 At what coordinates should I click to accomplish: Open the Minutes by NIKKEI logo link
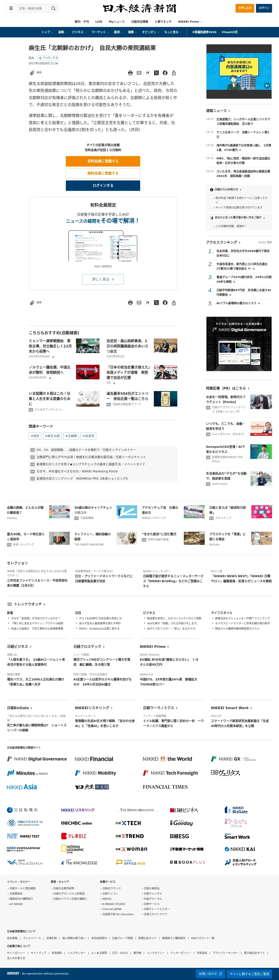coord(27,773)
